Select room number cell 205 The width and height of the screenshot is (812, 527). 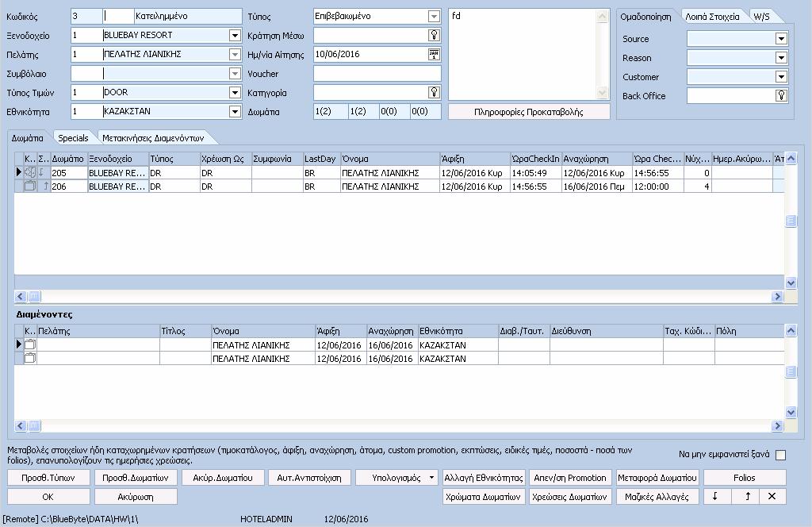[69, 172]
